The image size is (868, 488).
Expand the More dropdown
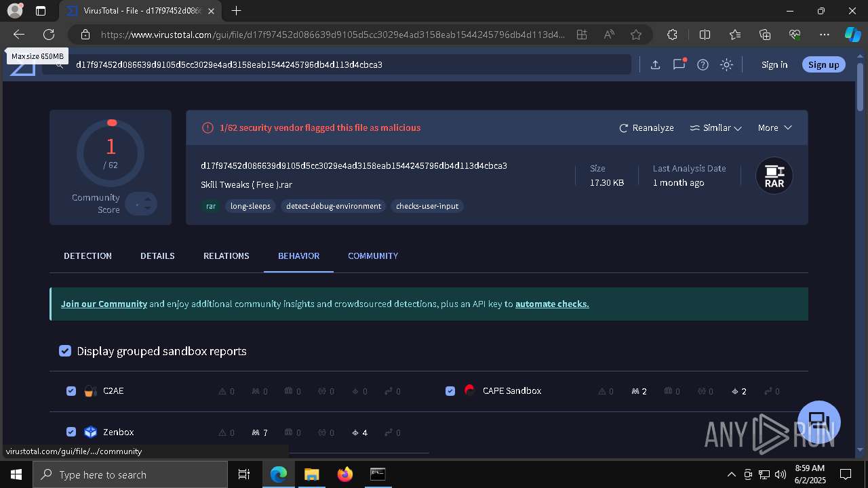pos(775,127)
